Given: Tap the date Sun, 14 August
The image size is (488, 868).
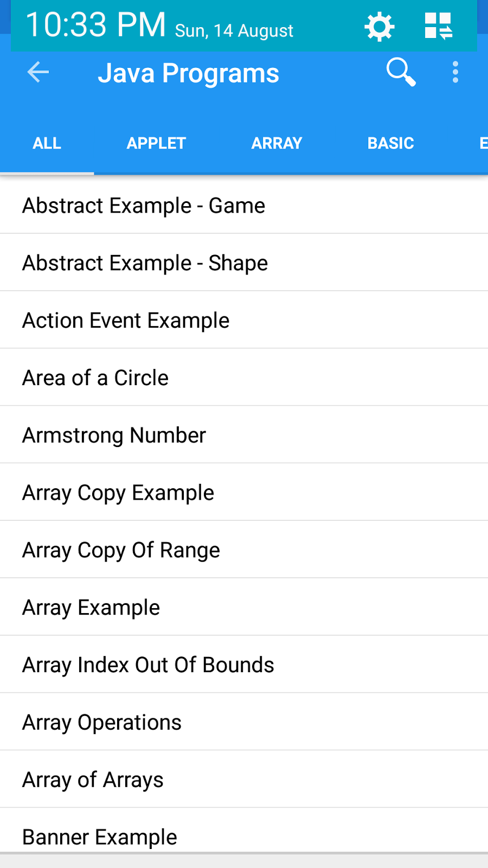Looking at the screenshot, I should 233,31.
